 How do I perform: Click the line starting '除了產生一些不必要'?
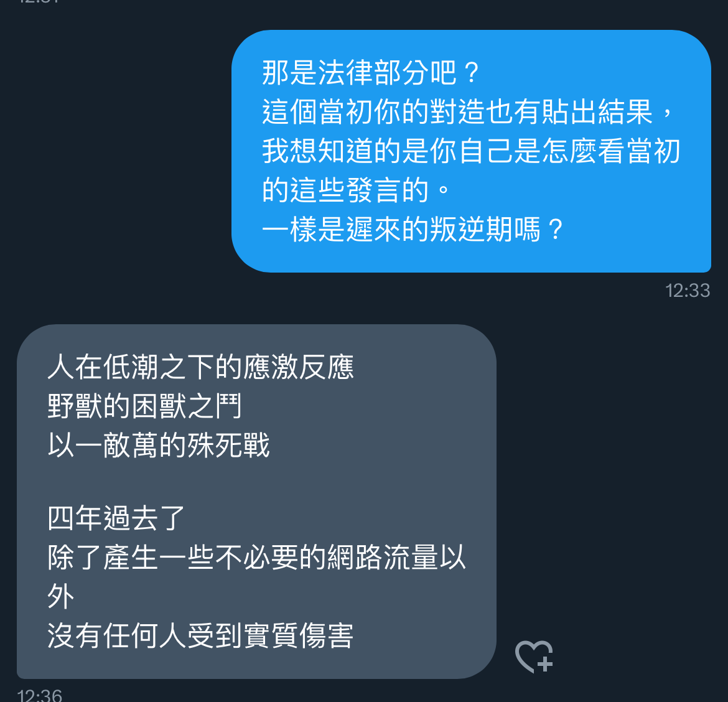(x=256, y=557)
